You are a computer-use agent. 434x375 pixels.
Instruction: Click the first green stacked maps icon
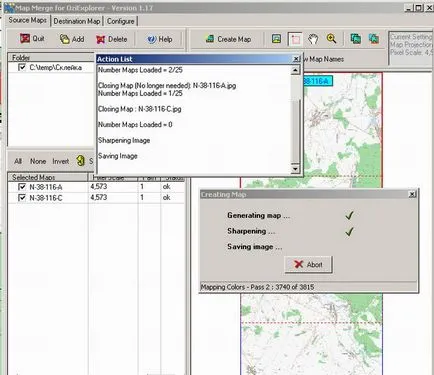(356, 39)
